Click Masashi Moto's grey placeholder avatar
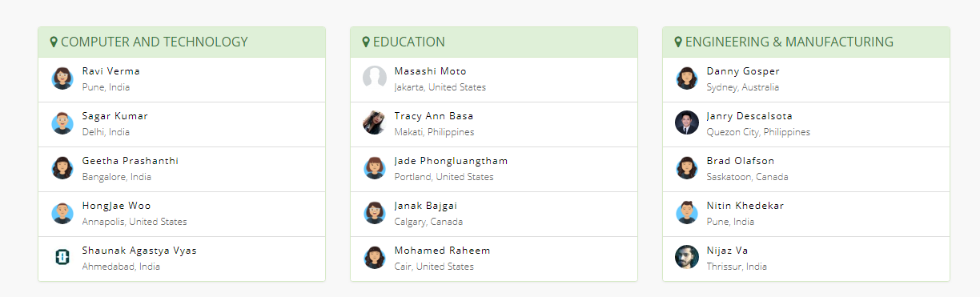Image resolution: width=980 pixels, height=297 pixels. tap(375, 78)
